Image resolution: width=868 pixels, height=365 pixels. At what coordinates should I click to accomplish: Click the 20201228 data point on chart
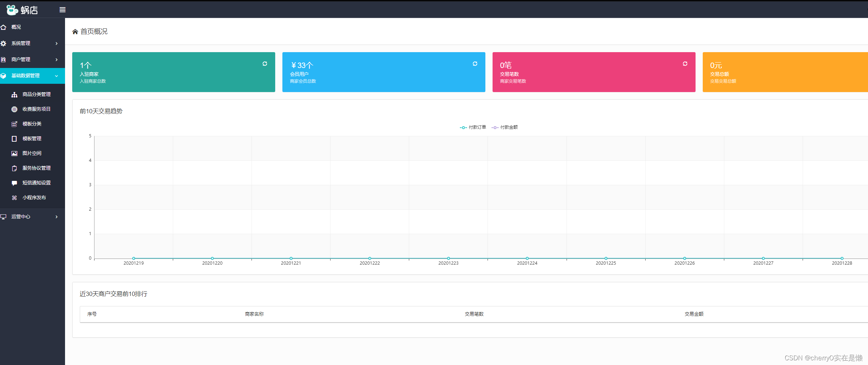842,258
